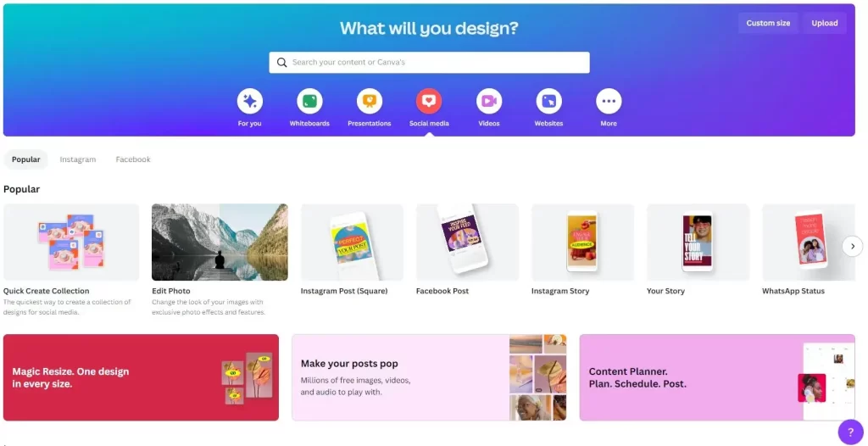Click the Social media heart icon
Image resolution: width=868 pixels, height=446 pixels.
point(429,101)
